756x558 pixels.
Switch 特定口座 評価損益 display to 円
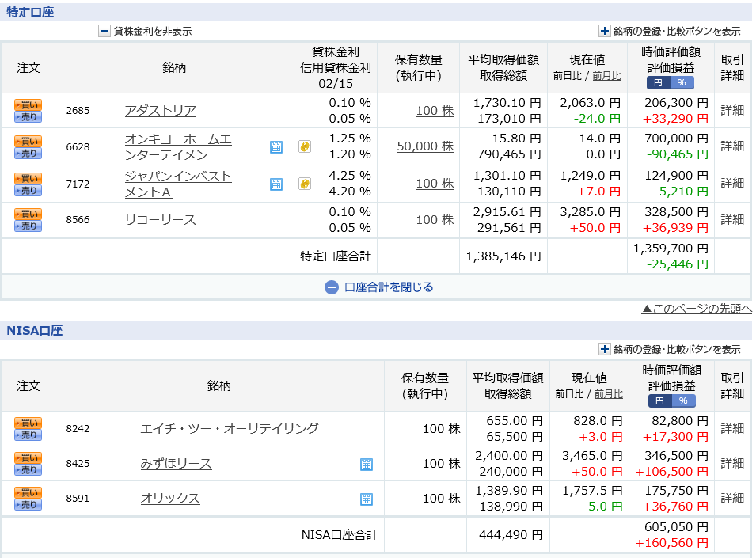[x=658, y=83]
